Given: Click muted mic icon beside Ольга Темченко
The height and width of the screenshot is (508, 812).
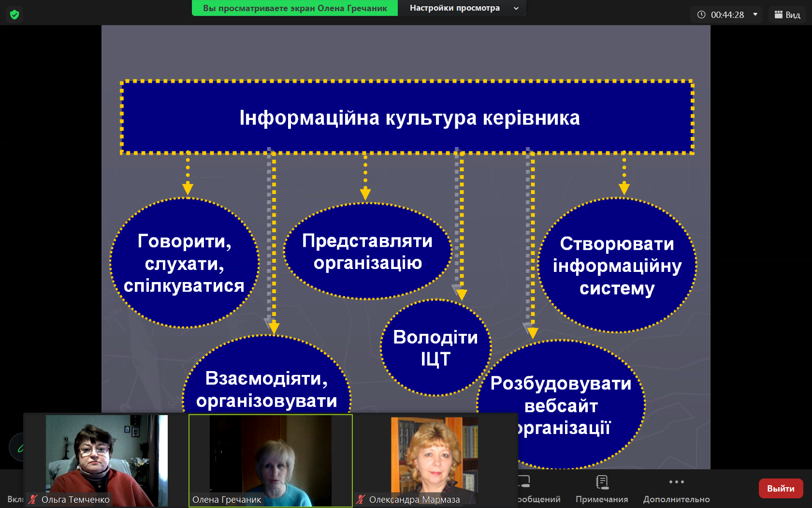Looking at the screenshot, I should click(x=33, y=499).
